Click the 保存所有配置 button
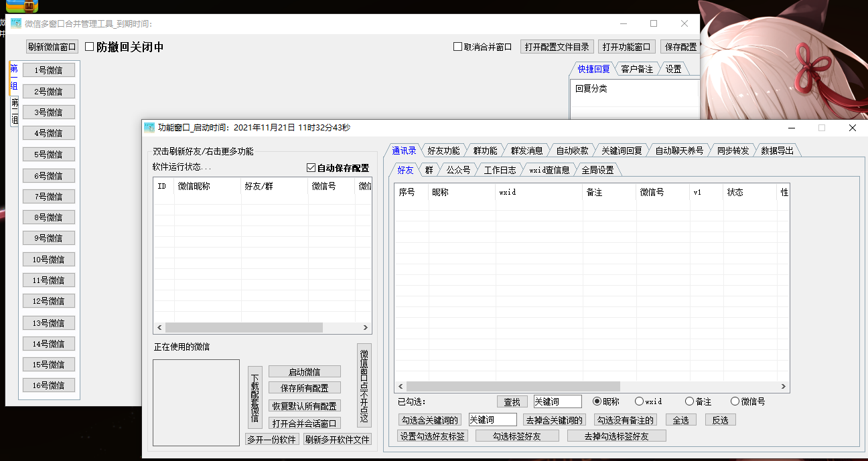The height and width of the screenshot is (461, 868). point(304,388)
